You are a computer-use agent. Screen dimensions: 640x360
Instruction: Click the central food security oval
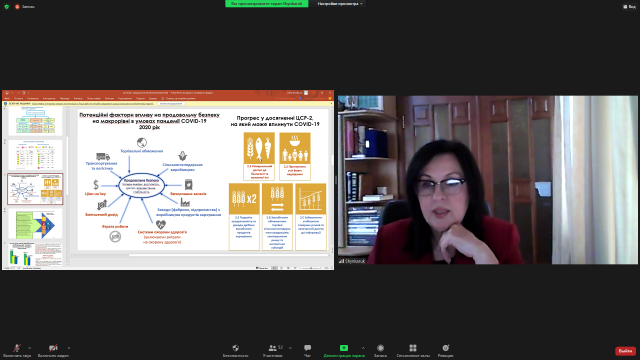click(141, 185)
